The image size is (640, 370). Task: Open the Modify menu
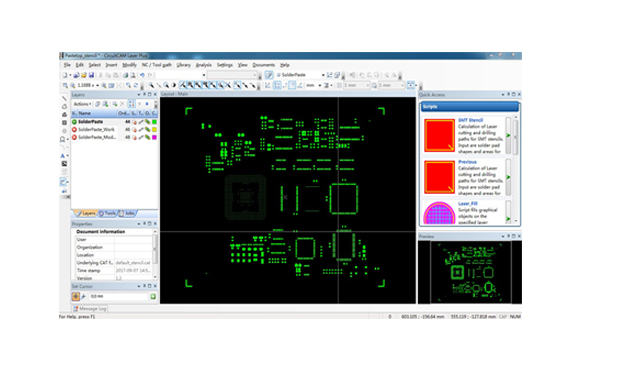pos(129,65)
